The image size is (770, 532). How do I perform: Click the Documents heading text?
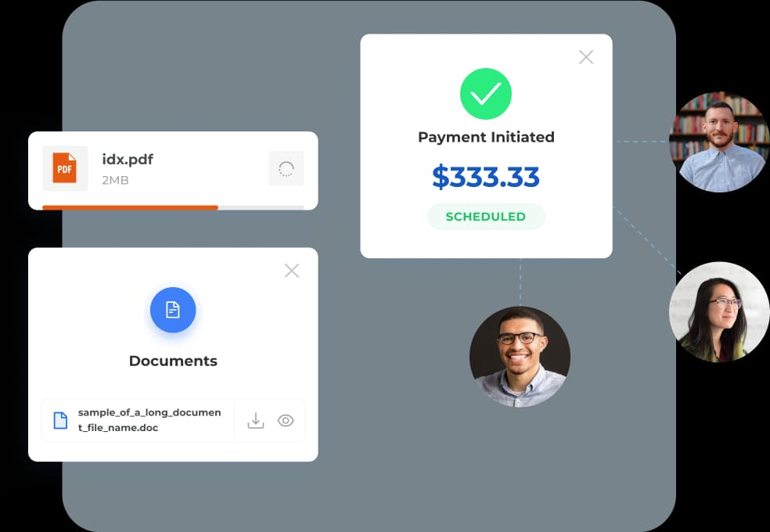[x=173, y=361]
